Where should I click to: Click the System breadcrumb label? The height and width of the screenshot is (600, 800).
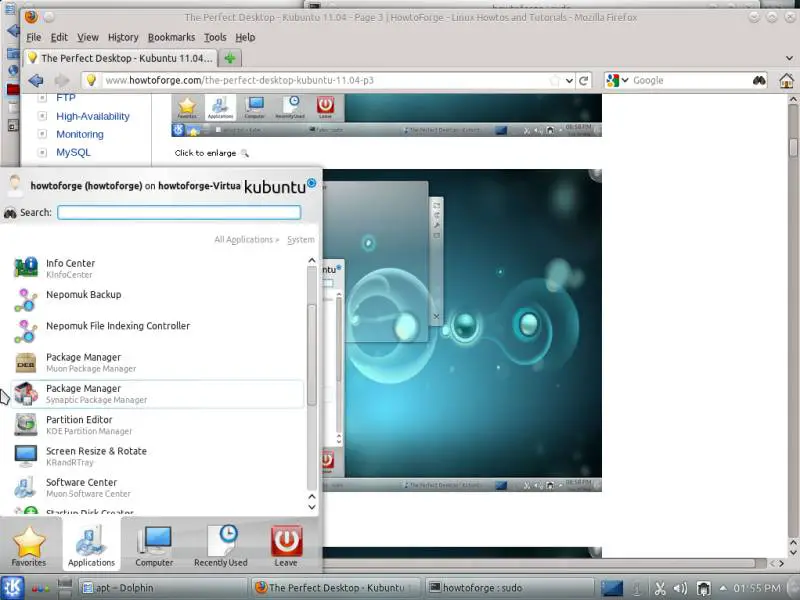[301, 239]
